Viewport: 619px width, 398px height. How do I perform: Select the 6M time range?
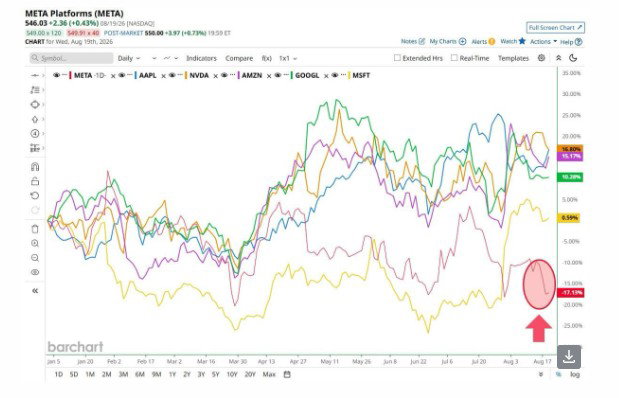click(140, 374)
